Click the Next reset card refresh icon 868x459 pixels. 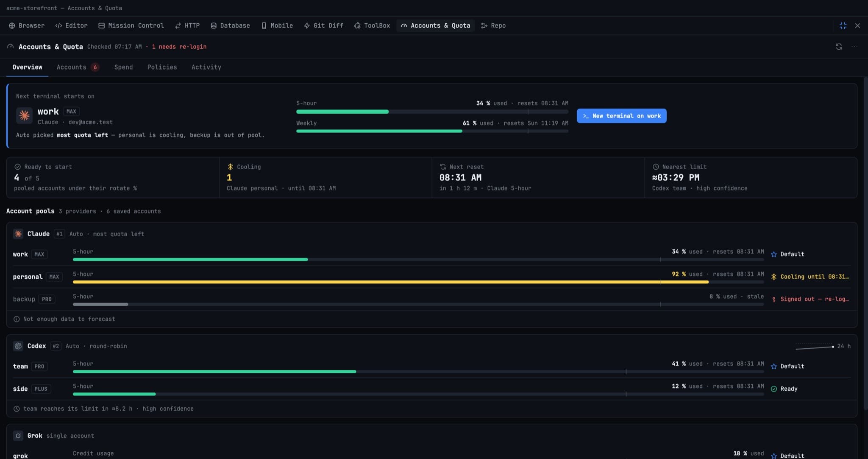(443, 167)
